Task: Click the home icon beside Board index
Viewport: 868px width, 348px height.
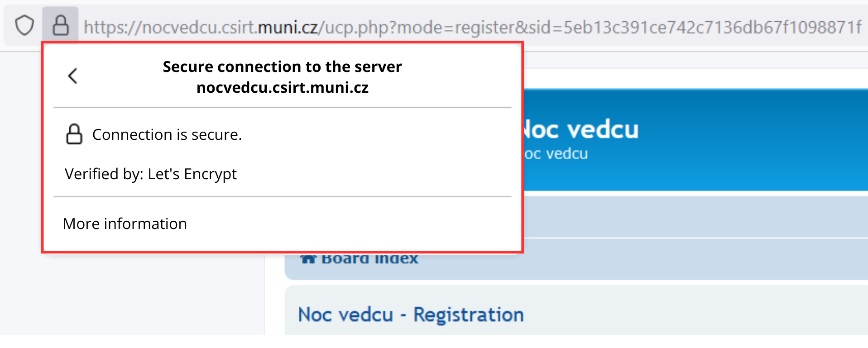Action: click(308, 259)
